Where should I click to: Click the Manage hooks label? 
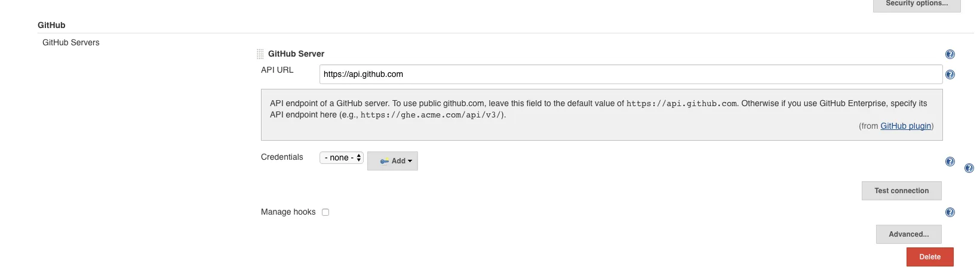pos(288,212)
